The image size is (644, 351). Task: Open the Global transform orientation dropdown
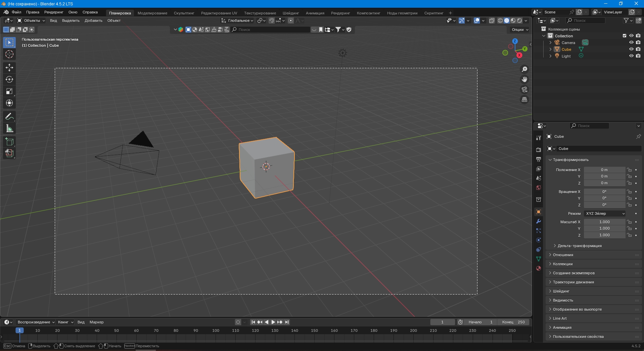(x=237, y=21)
